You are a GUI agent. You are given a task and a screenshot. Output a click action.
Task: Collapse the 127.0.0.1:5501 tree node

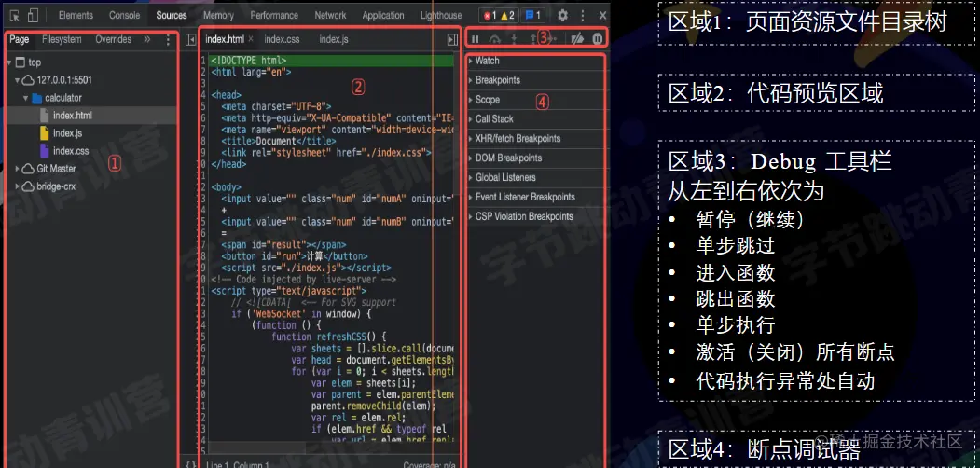[17, 80]
